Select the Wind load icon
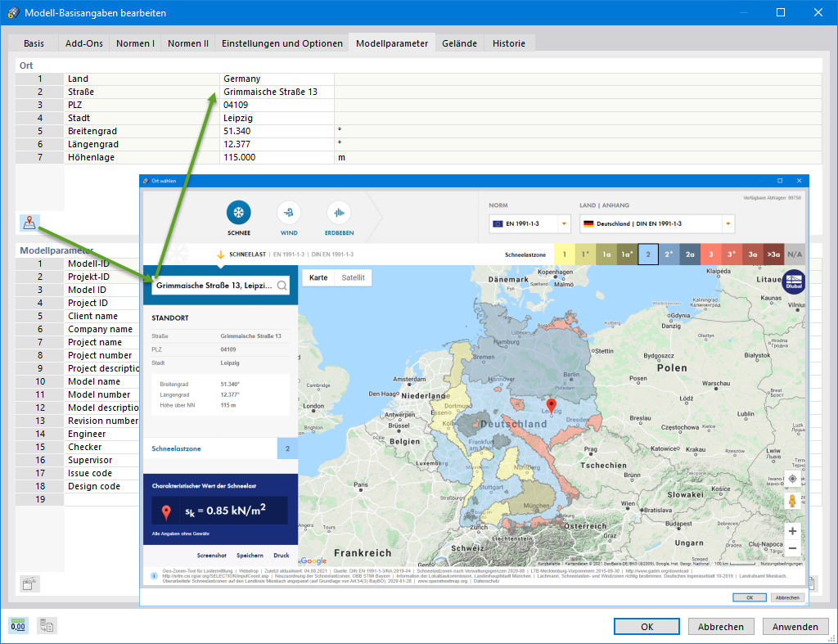The image size is (838, 644). click(289, 213)
